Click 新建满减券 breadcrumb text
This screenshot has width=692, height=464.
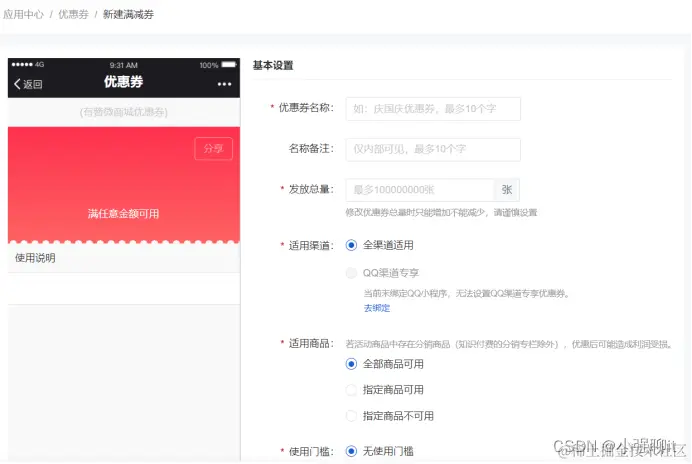tap(128, 14)
